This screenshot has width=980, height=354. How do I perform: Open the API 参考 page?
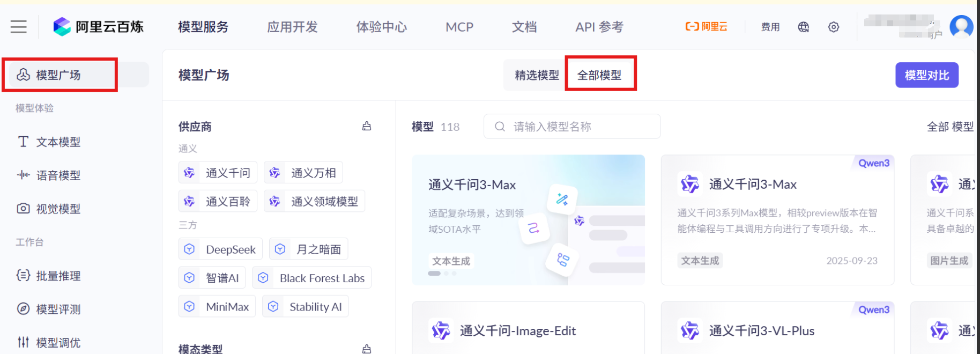(x=599, y=27)
